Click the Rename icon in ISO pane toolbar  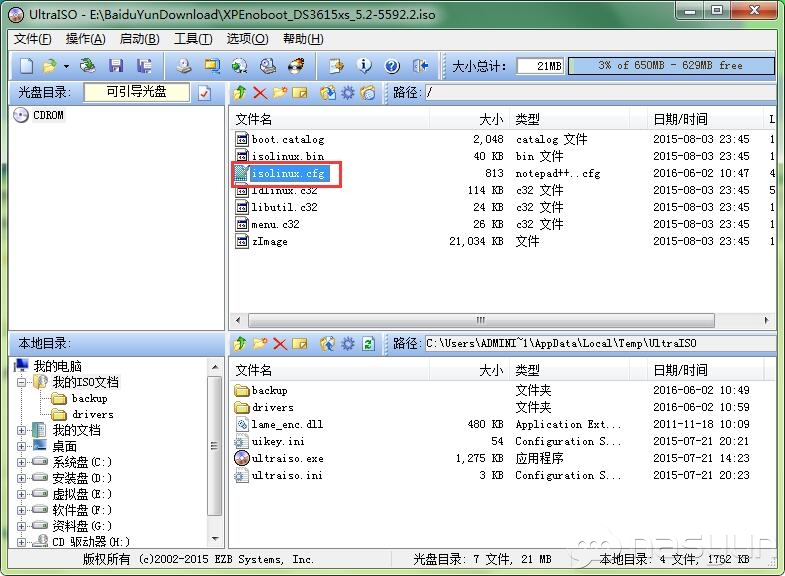[x=299, y=93]
